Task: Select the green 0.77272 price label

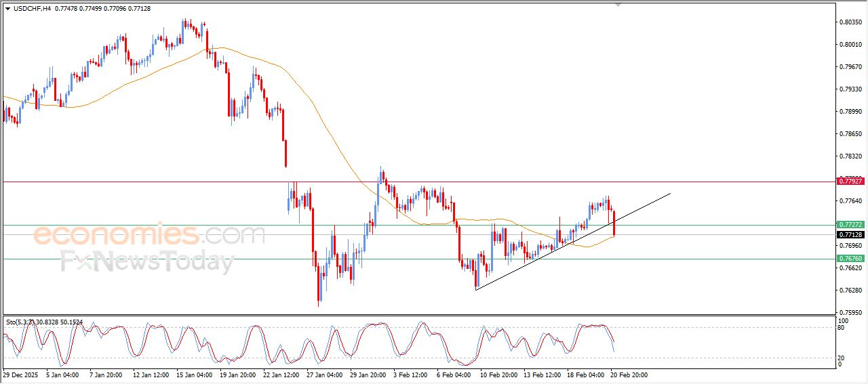Action: point(850,224)
